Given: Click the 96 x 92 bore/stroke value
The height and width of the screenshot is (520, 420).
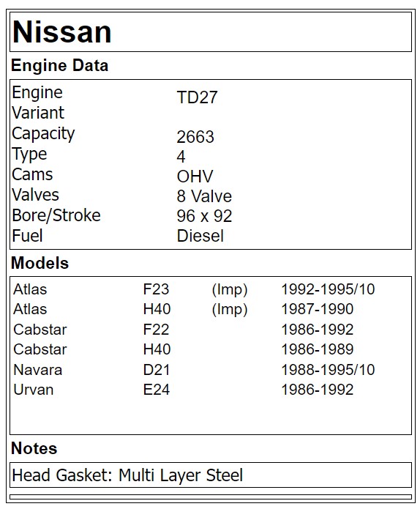Looking at the screenshot, I should pyautogui.click(x=204, y=216).
